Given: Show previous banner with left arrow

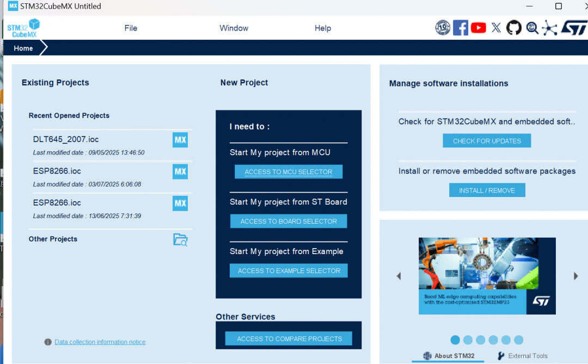Looking at the screenshot, I should (x=399, y=276).
